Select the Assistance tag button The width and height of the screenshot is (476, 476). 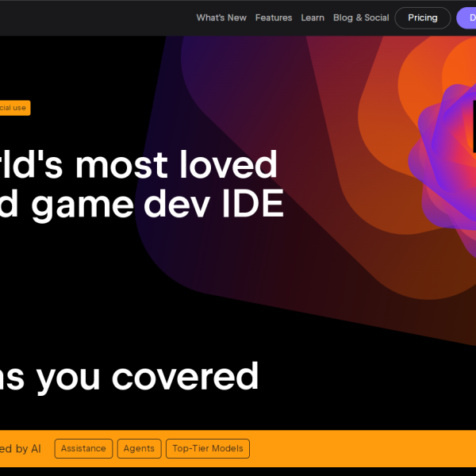pyautogui.click(x=83, y=448)
